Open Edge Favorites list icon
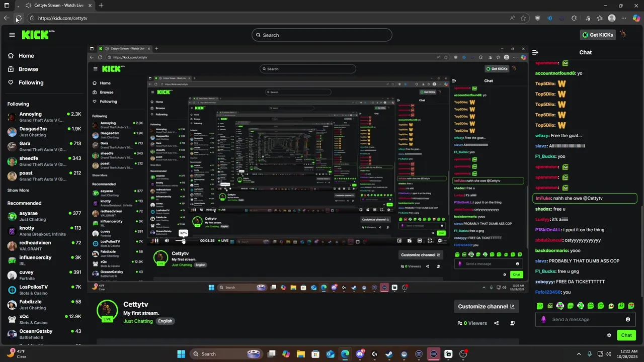The image size is (644, 362). (600, 18)
